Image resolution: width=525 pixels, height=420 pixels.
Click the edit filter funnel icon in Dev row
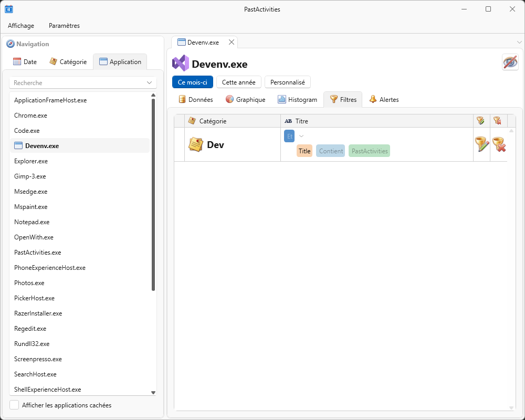pos(481,144)
